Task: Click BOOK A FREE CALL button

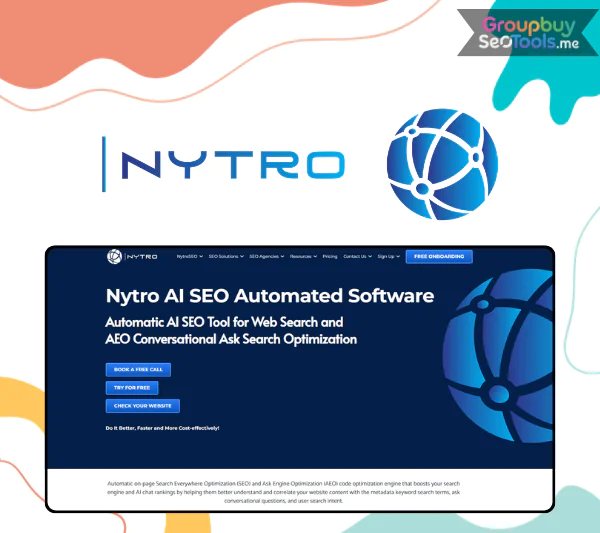Action: [x=138, y=370]
